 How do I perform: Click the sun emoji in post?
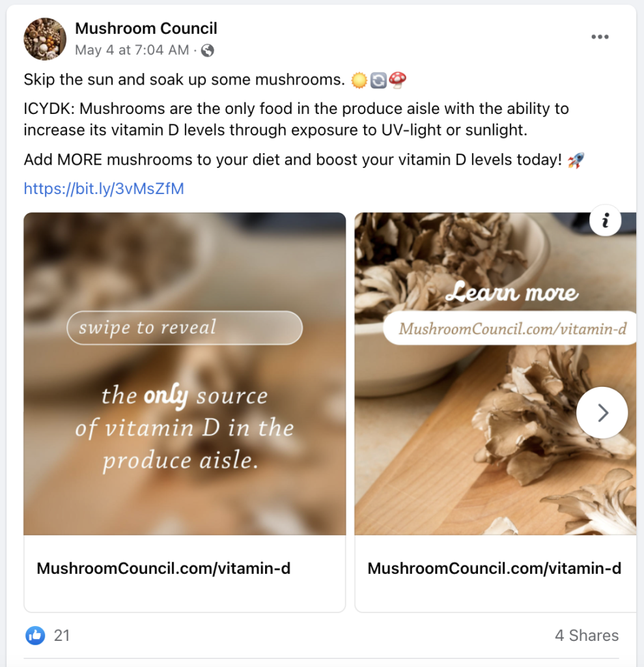click(x=359, y=80)
